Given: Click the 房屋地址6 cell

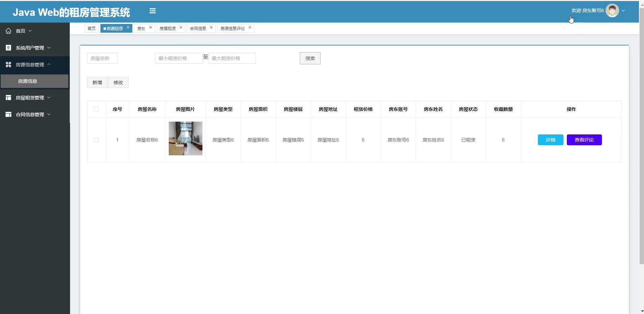Looking at the screenshot, I should click(328, 140).
